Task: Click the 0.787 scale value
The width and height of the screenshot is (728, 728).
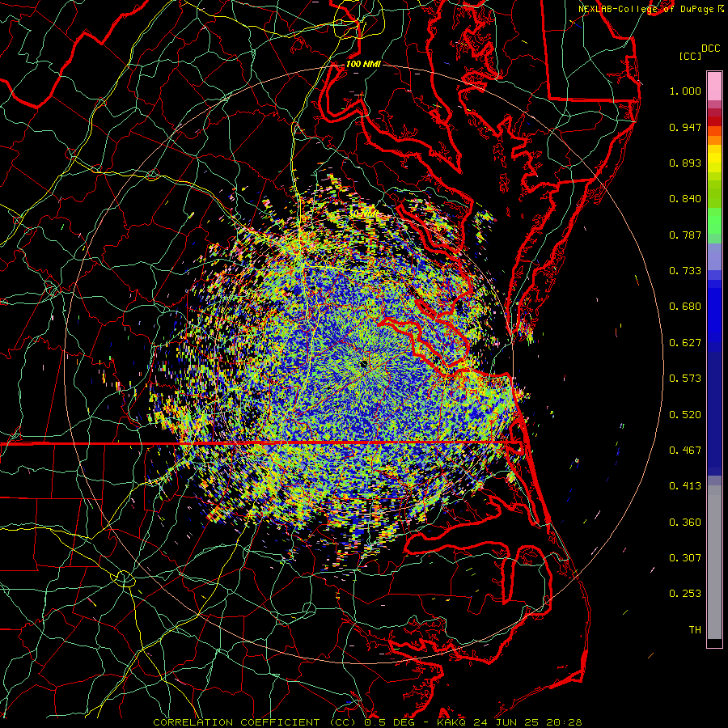Action: click(x=685, y=235)
